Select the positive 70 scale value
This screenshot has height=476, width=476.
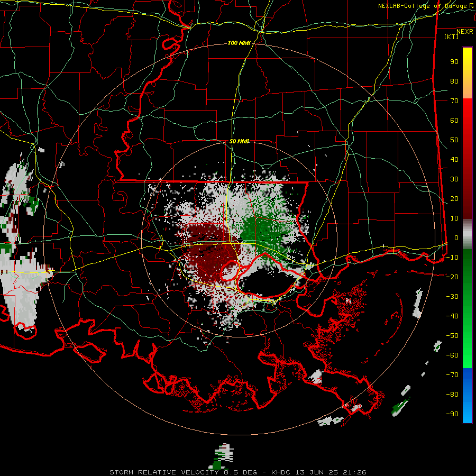click(x=454, y=101)
